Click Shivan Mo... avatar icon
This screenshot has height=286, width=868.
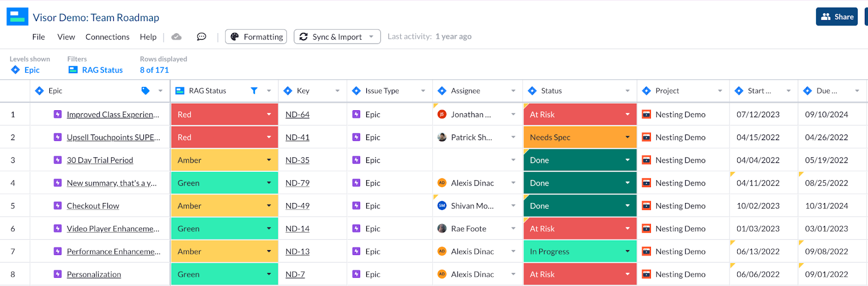[x=442, y=206]
